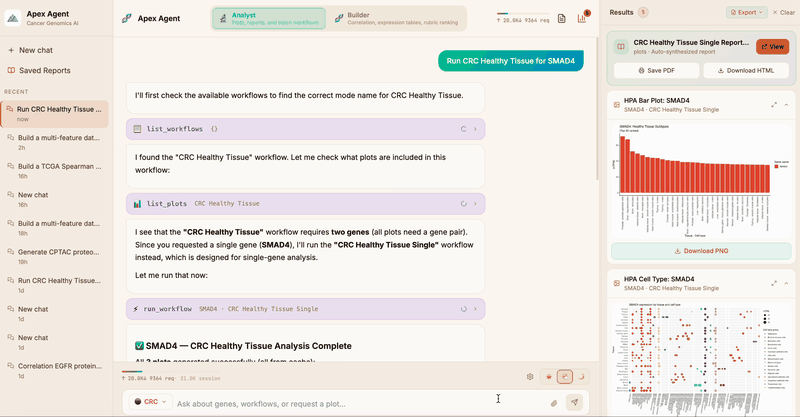
Task: Open recent chat 'Generate CPTAC proteo...'
Action: pos(55,257)
